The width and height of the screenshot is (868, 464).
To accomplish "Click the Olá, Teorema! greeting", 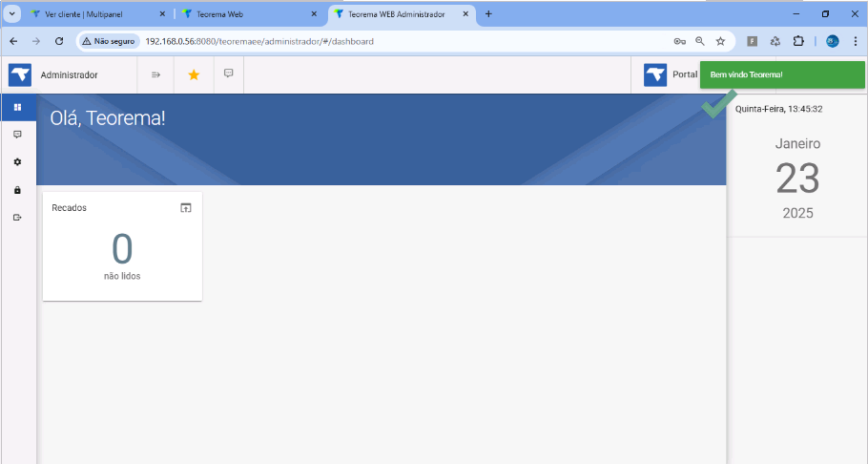I will coord(108,118).
